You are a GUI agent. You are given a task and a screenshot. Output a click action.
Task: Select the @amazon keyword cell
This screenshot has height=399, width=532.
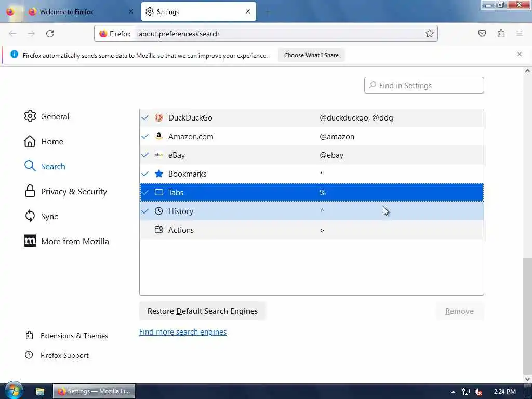click(337, 137)
